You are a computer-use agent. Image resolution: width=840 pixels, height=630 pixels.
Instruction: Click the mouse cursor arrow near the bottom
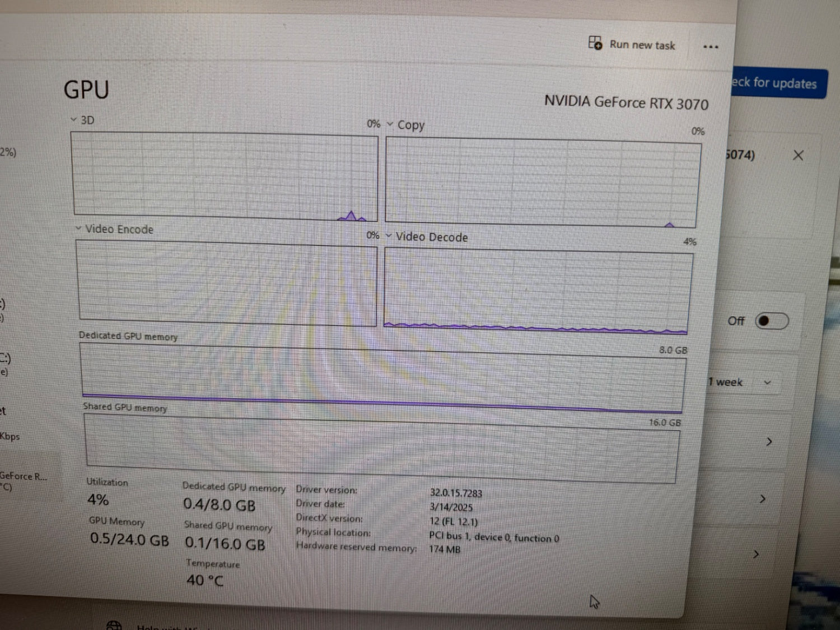coord(594,602)
